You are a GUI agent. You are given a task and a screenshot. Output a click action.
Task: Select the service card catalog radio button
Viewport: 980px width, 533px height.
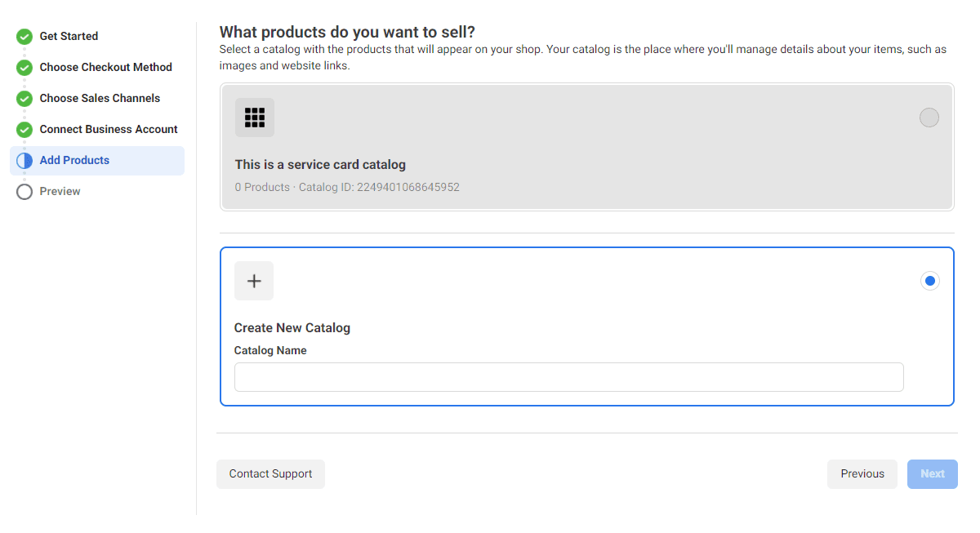pos(929,118)
